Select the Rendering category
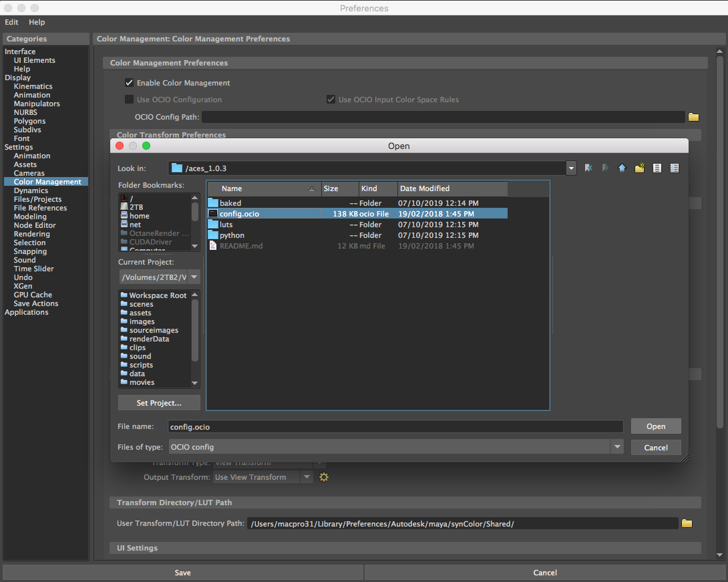This screenshot has height=582, width=728. point(31,234)
